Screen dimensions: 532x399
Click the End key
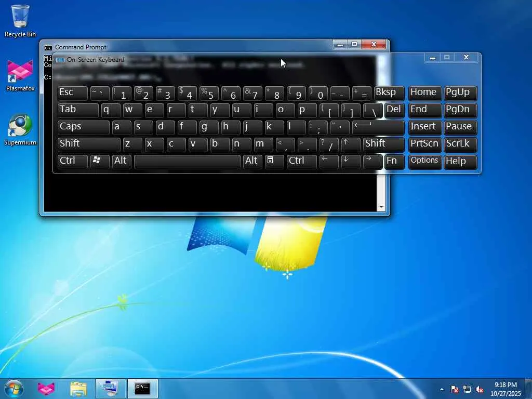425,111
